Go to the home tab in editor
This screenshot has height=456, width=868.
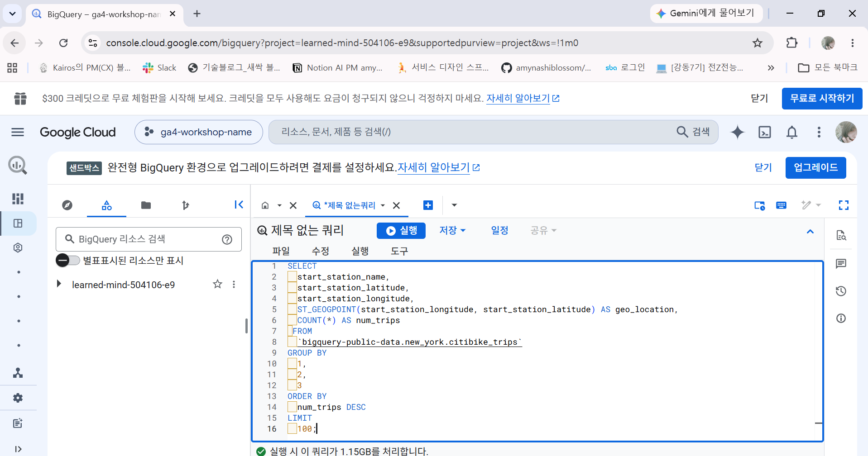[265, 205]
